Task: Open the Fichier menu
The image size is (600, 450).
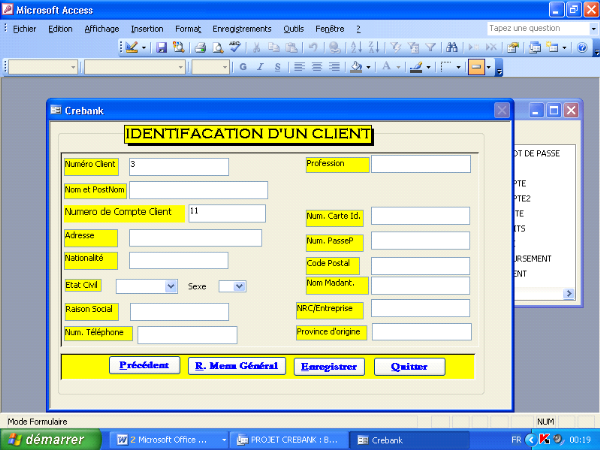Action: point(24,29)
